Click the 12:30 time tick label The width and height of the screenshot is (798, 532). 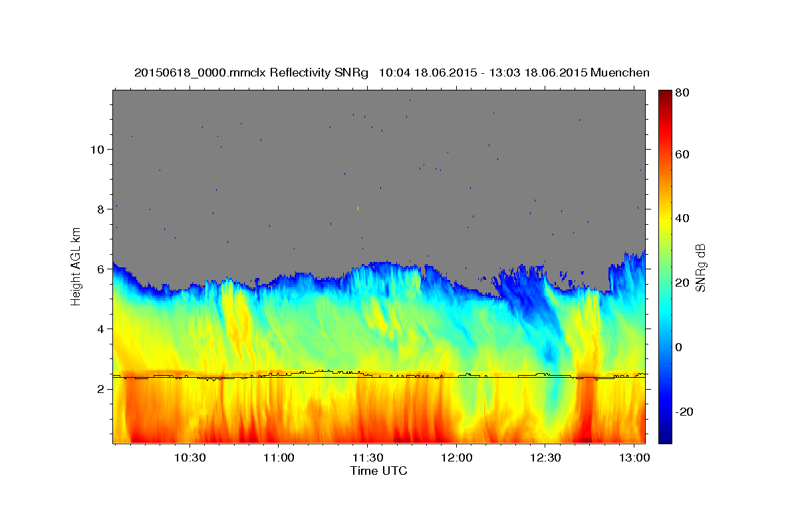coord(545,458)
